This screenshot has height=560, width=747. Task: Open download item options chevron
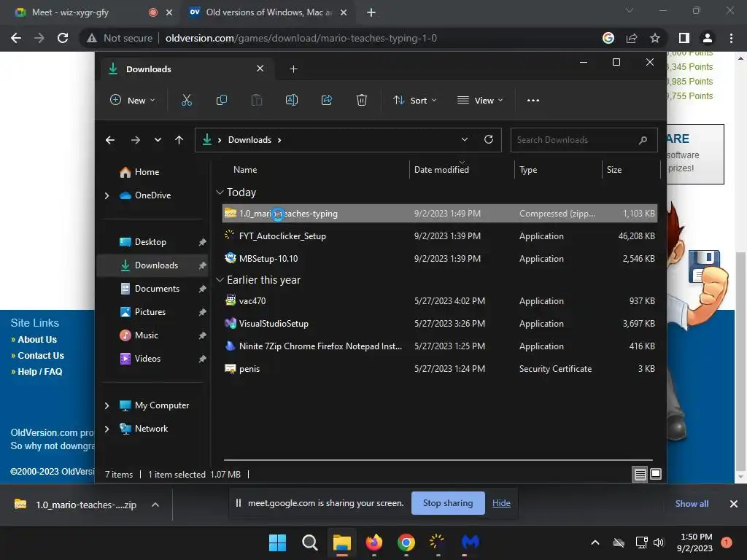[x=155, y=505]
